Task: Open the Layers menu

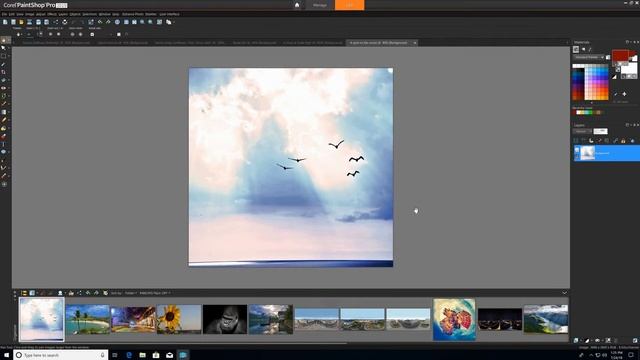Action: click(x=63, y=14)
